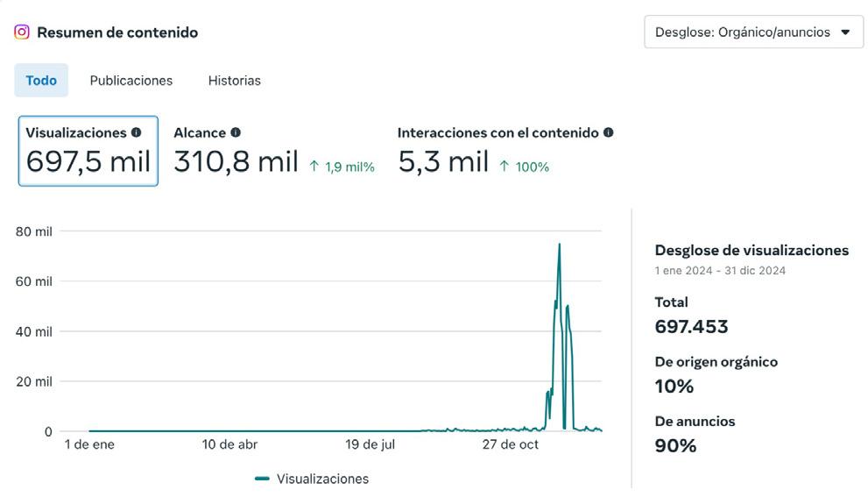Click info icon beside Alcance
The width and height of the screenshot is (868, 497).
tap(236, 133)
